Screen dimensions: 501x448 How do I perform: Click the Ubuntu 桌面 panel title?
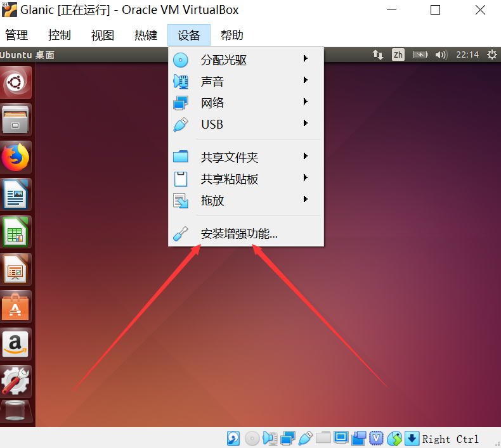[27, 55]
